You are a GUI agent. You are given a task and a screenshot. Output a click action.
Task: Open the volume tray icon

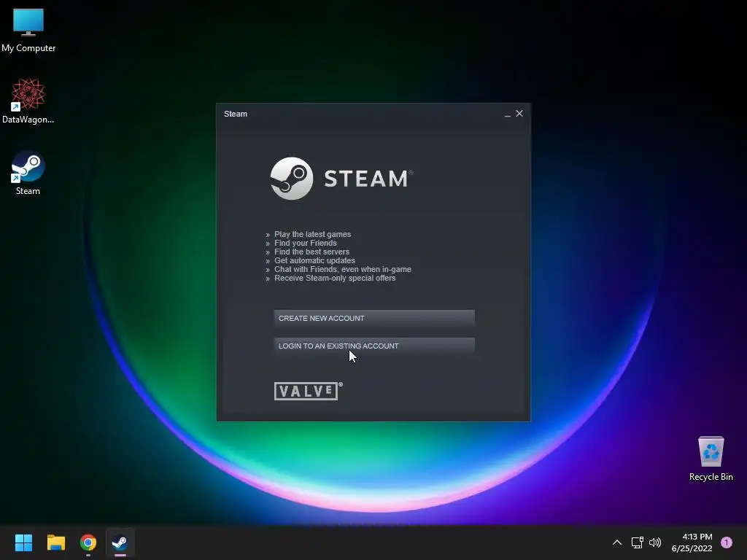coord(655,542)
